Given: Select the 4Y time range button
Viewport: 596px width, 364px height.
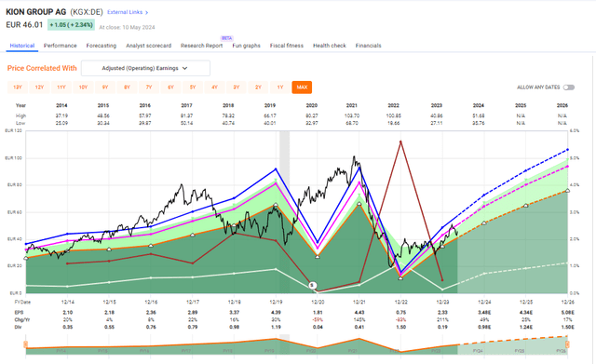Looking at the screenshot, I should click(x=214, y=88).
